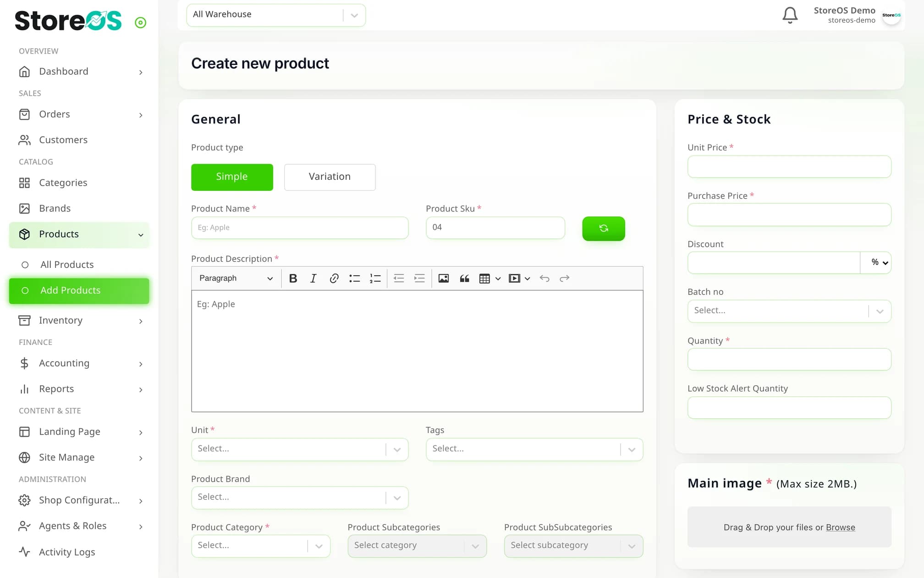Image resolution: width=924 pixels, height=578 pixels.
Task: Click the Browse link for main image
Action: point(840,528)
